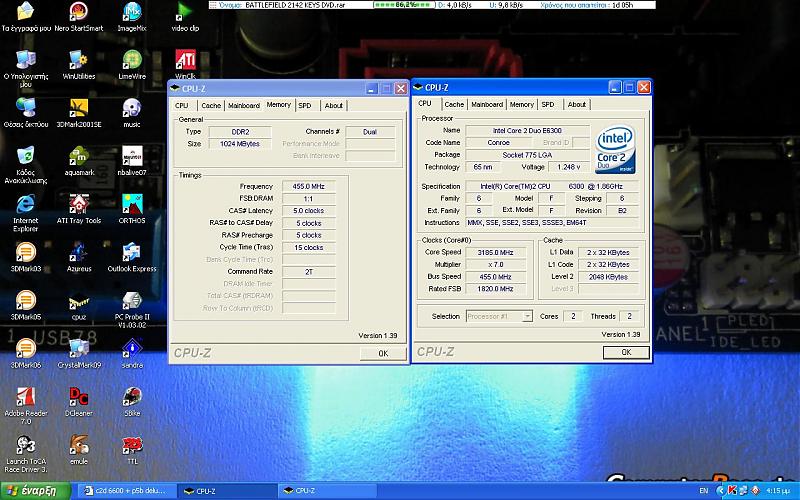Viewport: 800px width, 500px height.
Task: Click the Voltage 1.248 v value
Action: click(569, 167)
